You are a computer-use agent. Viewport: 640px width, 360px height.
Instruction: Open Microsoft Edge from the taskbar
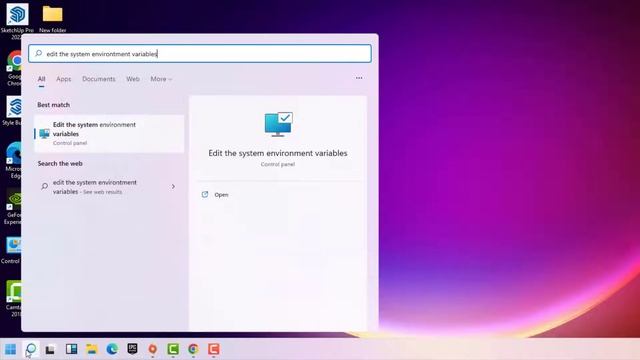[x=112, y=349]
